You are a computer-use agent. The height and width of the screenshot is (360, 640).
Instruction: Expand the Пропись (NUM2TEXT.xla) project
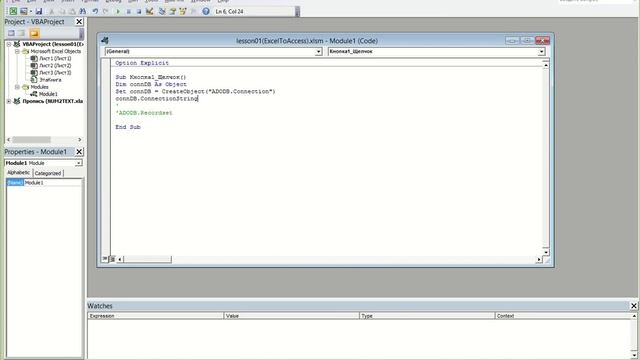[9, 101]
